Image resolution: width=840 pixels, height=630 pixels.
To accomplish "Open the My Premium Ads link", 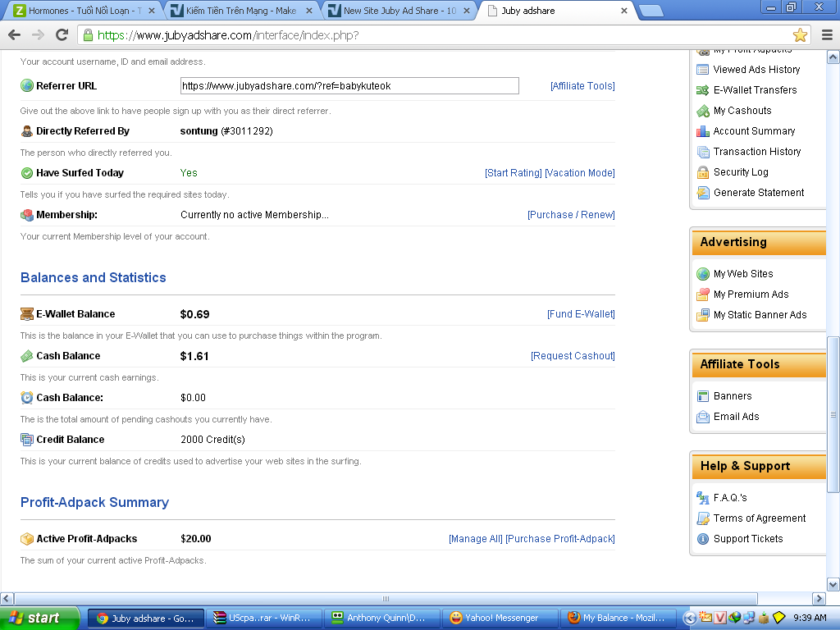I will click(751, 294).
